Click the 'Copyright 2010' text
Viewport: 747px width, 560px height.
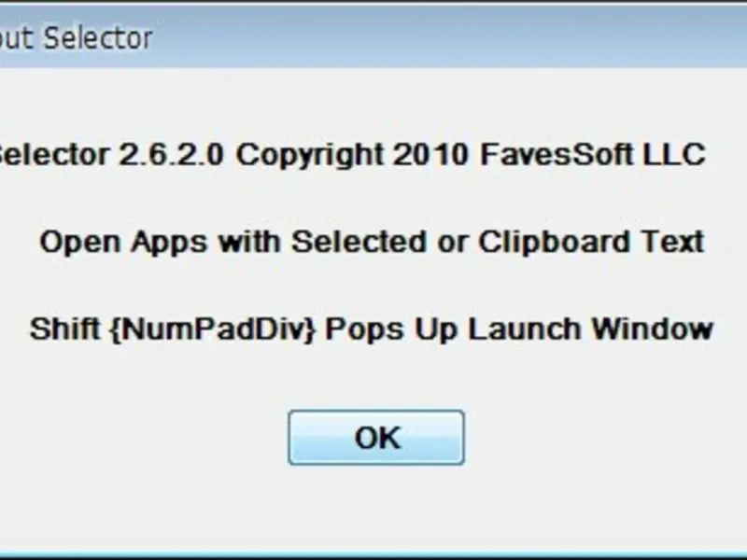pos(352,156)
